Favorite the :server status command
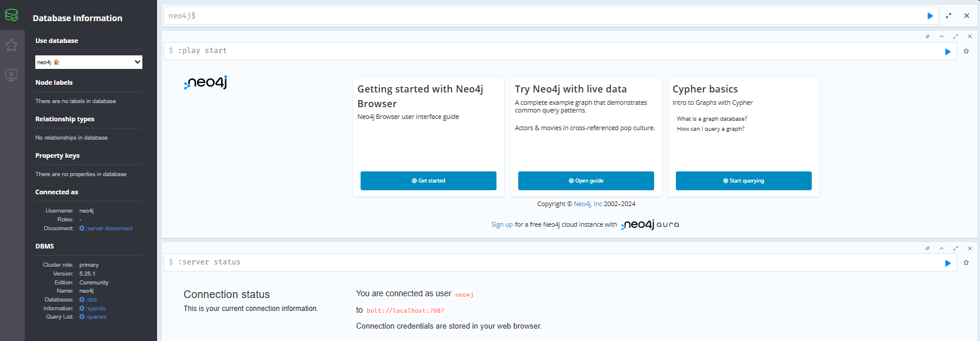This screenshot has width=980, height=341. (966, 263)
